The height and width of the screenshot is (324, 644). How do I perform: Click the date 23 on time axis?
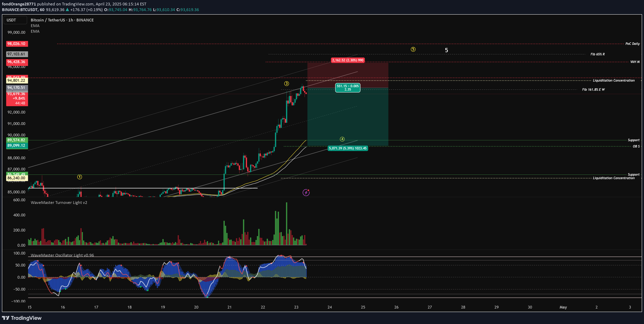point(296,307)
